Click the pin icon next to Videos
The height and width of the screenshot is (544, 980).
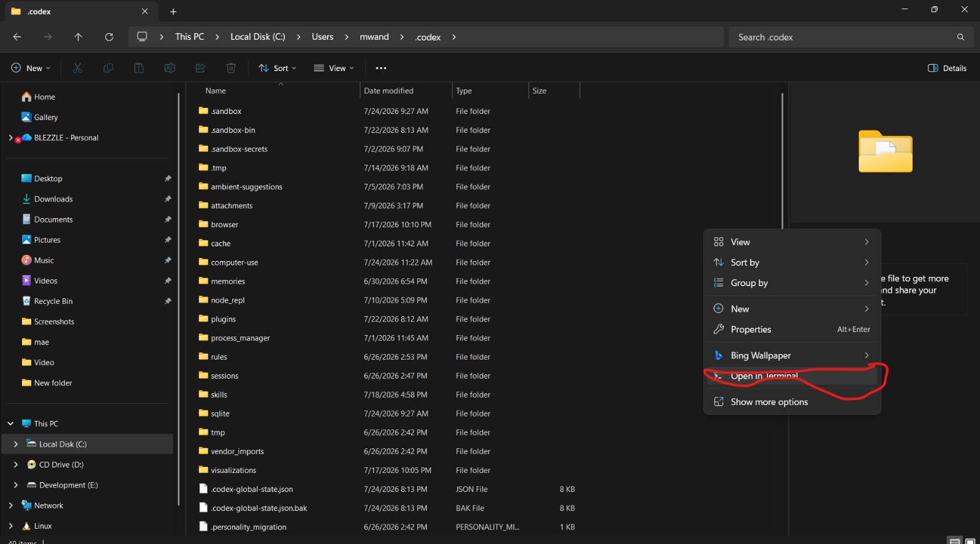[x=168, y=281]
